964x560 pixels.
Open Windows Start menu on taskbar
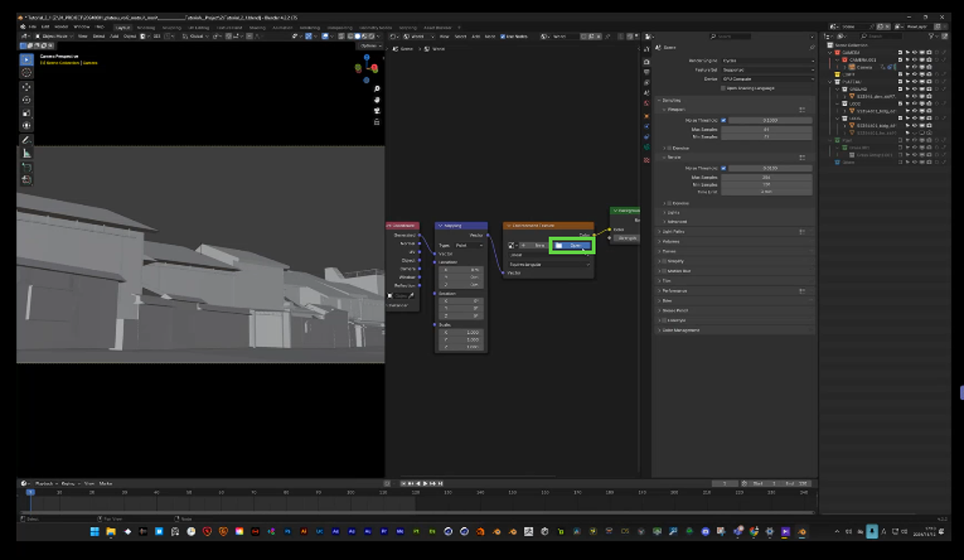click(94, 531)
